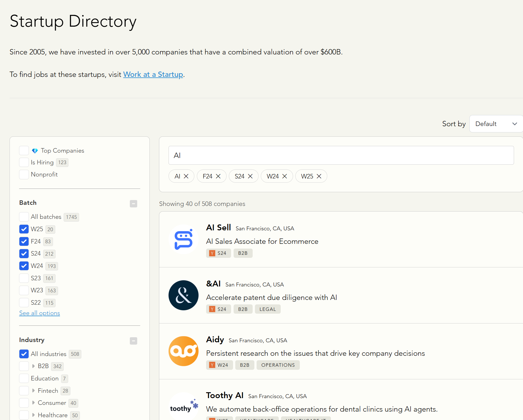The height and width of the screenshot is (420, 523).
Task: Check the Education industry checkbox
Action: click(24, 378)
